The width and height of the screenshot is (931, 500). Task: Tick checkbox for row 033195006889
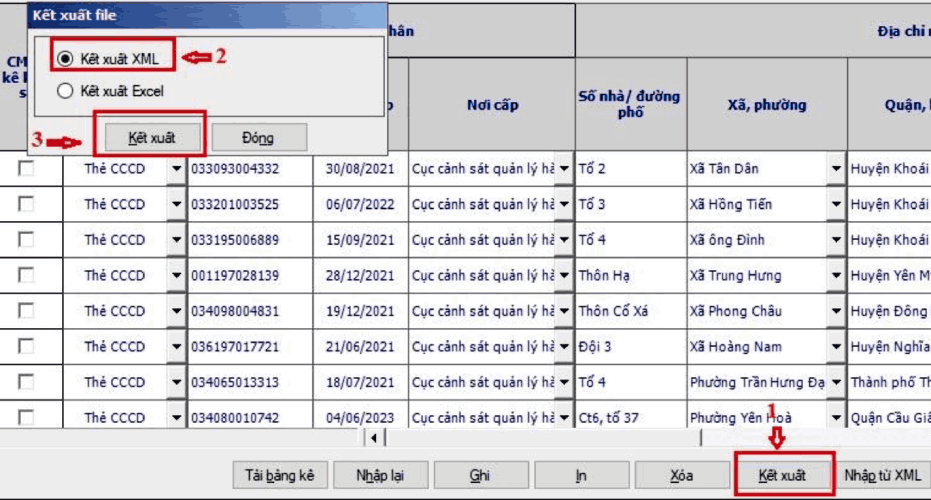click(26, 240)
